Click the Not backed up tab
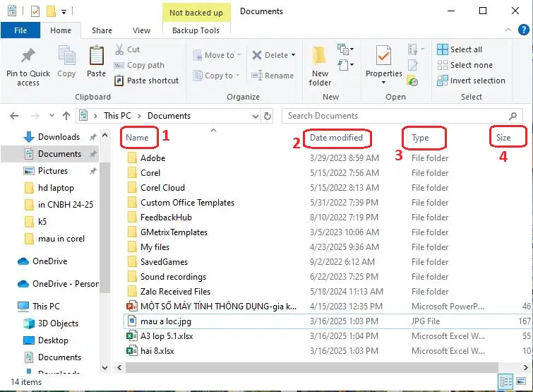533x392 pixels. pyautogui.click(x=196, y=13)
